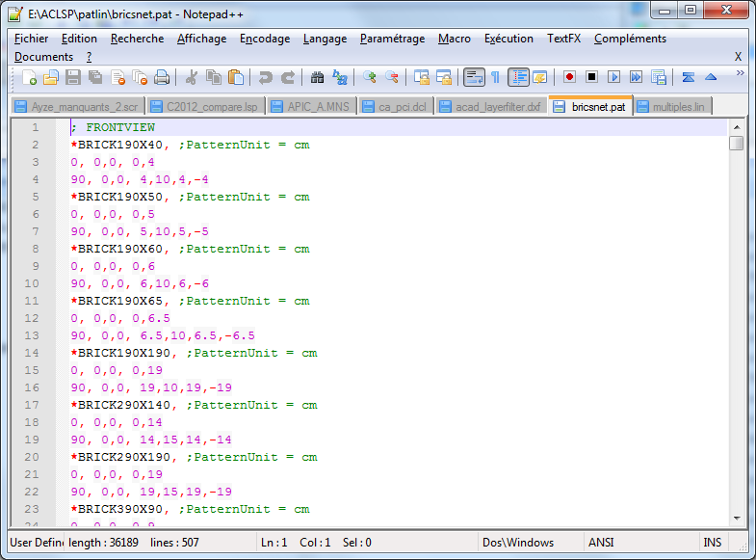Synchronize vertical scrolling icon
This screenshot has height=560, width=756.
[422, 77]
